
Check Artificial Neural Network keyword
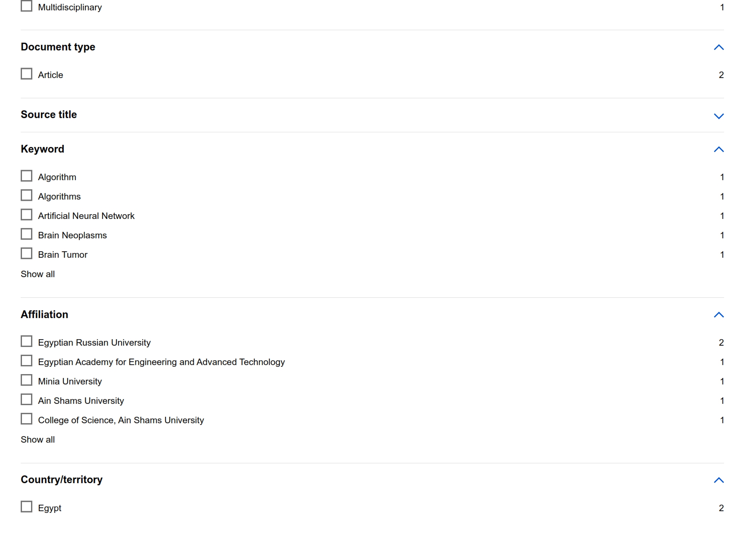click(x=27, y=215)
